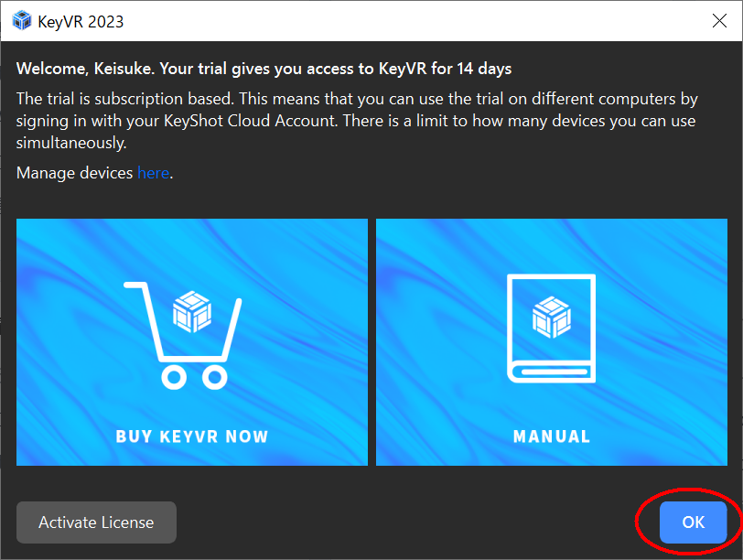The image size is (743, 560).
Task: Open the Manual tile blue background
Action: tap(552, 342)
